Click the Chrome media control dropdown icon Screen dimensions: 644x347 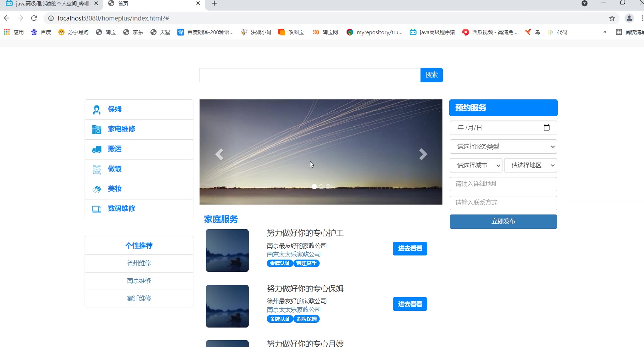pos(585,3)
